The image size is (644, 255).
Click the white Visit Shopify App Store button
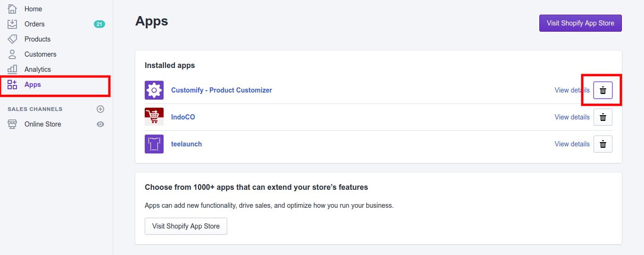186,226
